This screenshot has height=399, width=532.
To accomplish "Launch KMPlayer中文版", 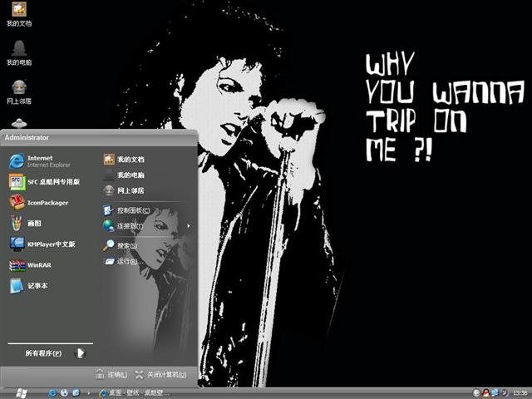I will pos(42,244).
